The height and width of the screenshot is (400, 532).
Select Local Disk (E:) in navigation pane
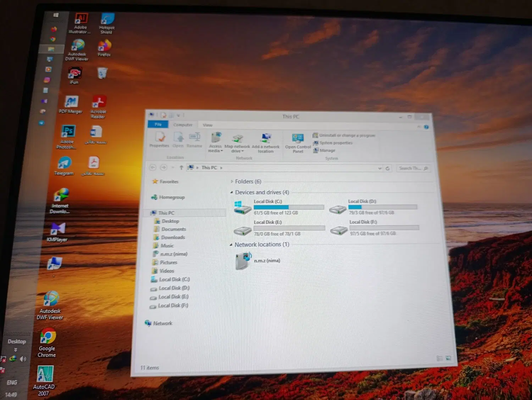169,297
